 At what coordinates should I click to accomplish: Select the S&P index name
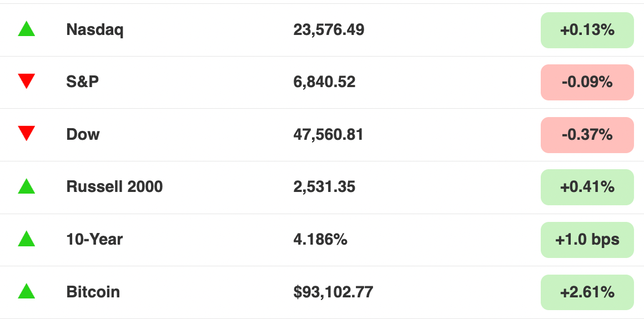click(83, 82)
